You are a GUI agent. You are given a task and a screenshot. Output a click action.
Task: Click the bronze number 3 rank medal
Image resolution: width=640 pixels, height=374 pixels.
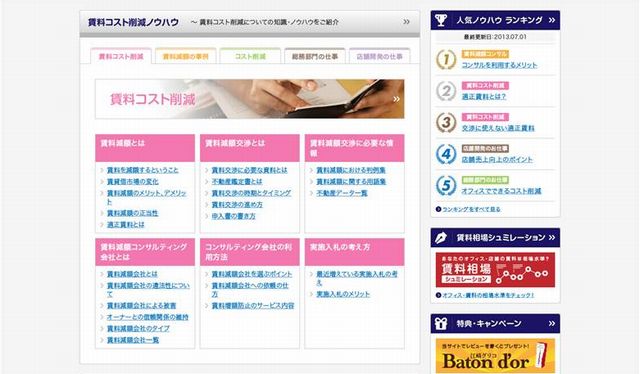pyautogui.click(x=446, y=122)
